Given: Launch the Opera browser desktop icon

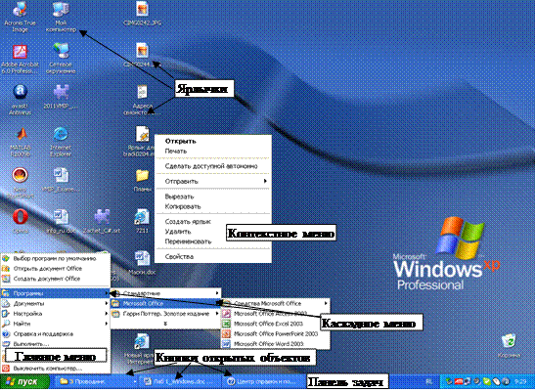Looking at the screenshot, I should [20, 217].
